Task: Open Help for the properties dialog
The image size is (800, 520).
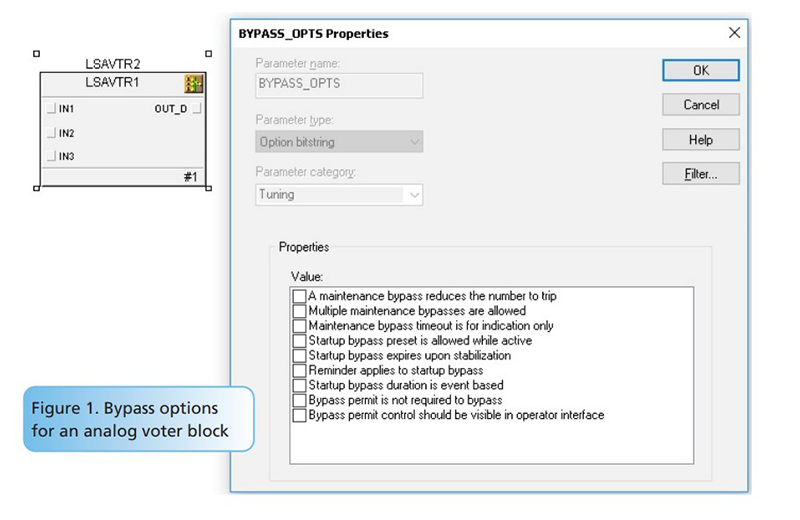Action: point(700,140)
